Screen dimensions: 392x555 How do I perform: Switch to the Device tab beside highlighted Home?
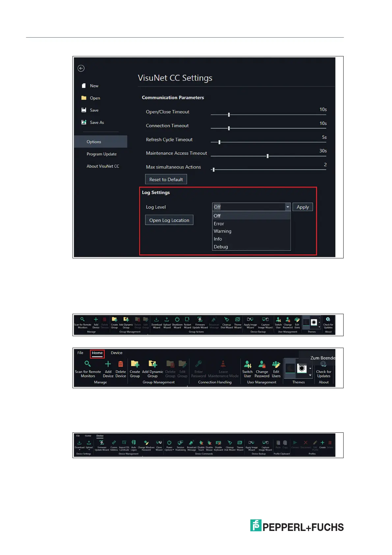tap(117, 353)
